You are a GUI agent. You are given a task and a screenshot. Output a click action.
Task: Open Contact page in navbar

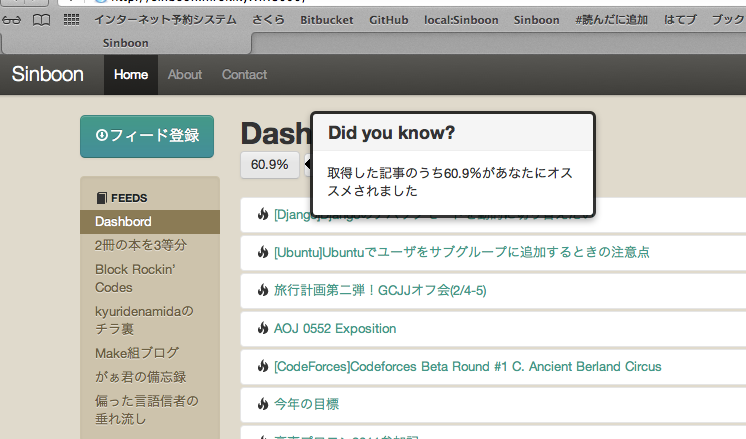click(x=244, y=75)
